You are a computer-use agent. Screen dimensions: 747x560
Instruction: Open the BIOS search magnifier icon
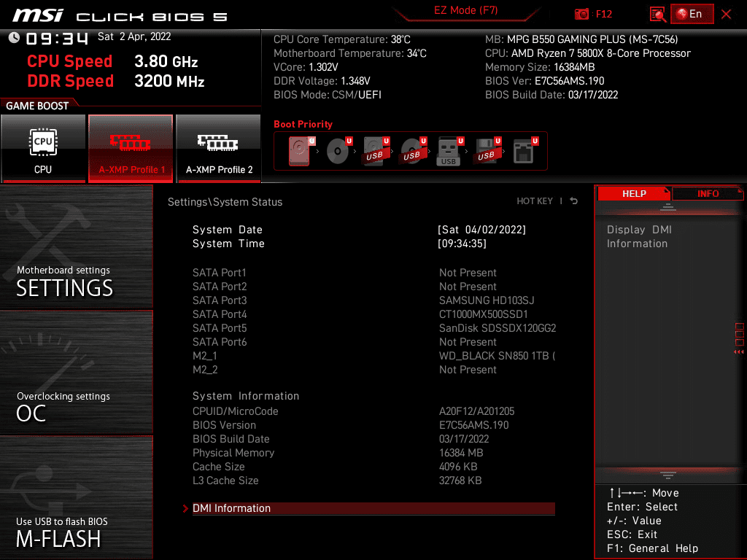658,15
